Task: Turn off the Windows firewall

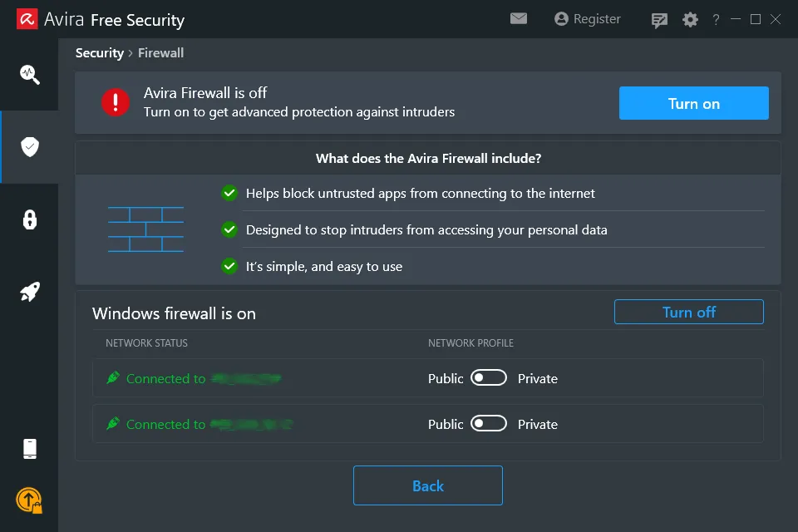Action: click(688, 312)
